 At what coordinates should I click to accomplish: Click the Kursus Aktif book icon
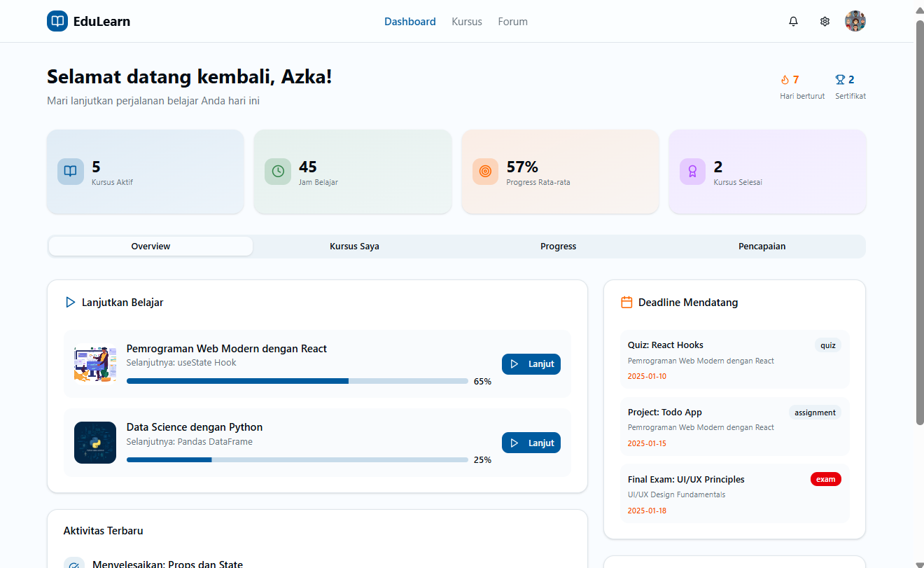click(x=71, y=172)
